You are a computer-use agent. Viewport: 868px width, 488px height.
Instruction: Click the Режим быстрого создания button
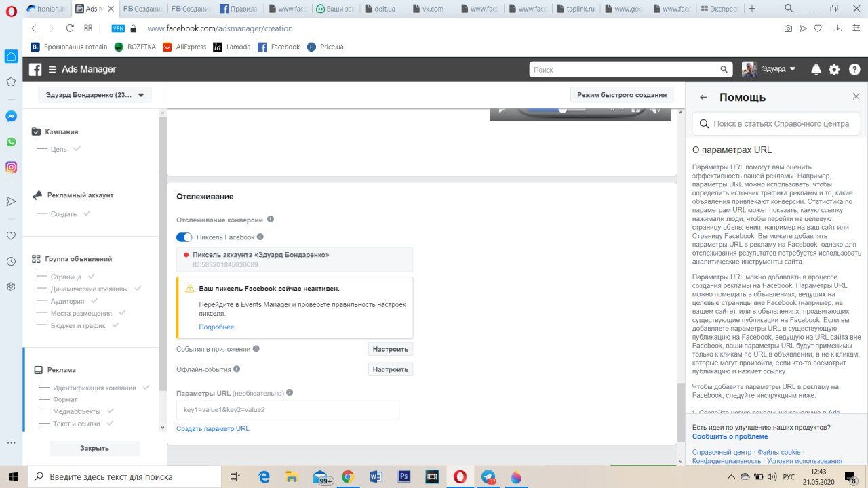(622, 95)
